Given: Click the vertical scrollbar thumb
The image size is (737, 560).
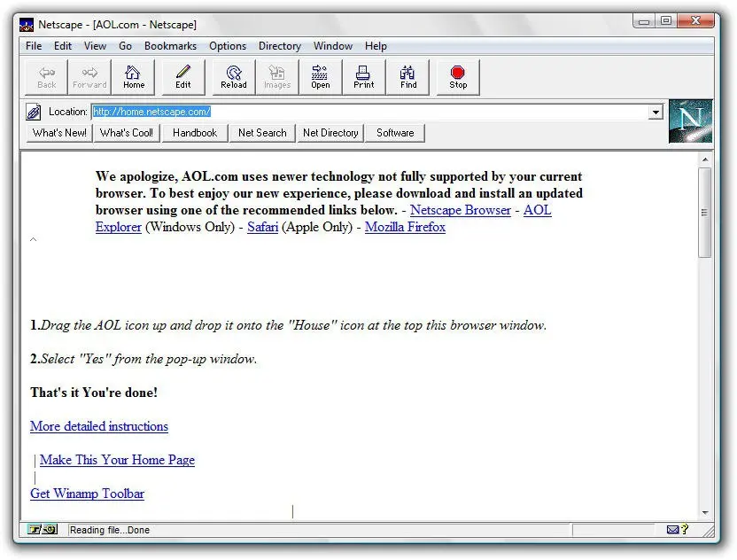Looking at the screenshot, I should [704, 213].
